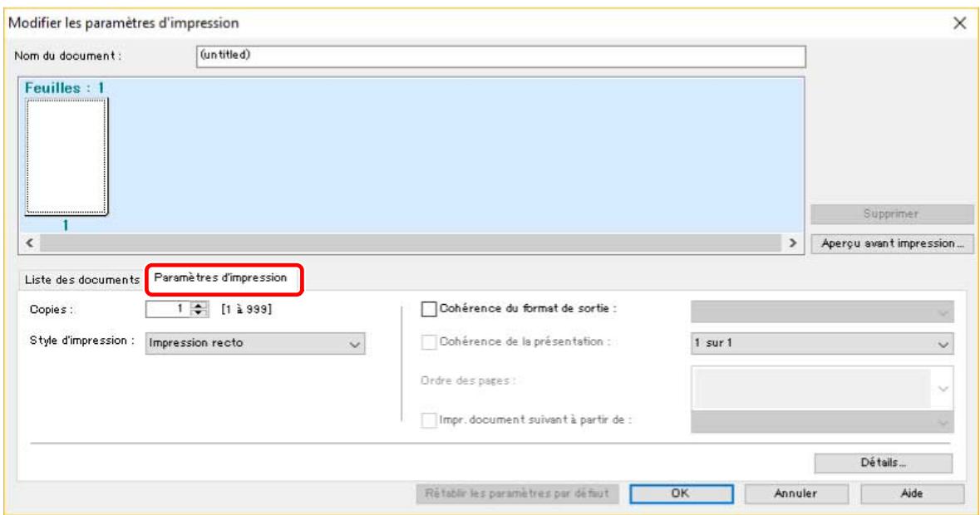Open the Ordre des pages dropdown
The height and width of the screenshot is (515, 980).
point(822,388)
